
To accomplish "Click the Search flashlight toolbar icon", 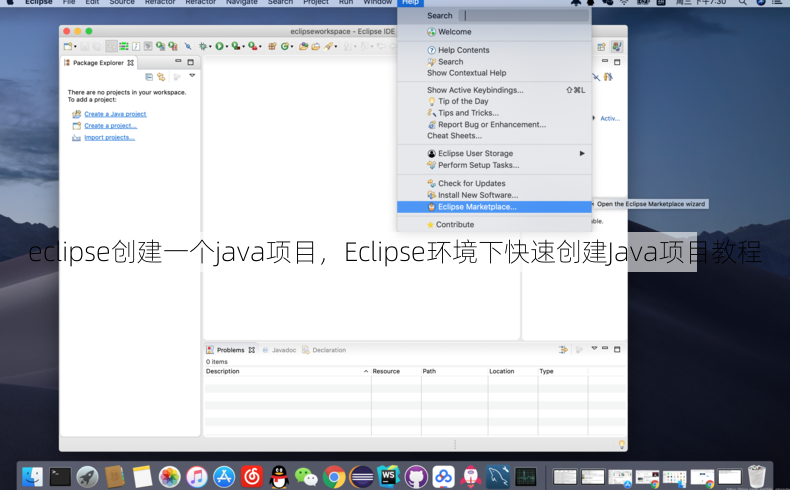I will 328,46.
